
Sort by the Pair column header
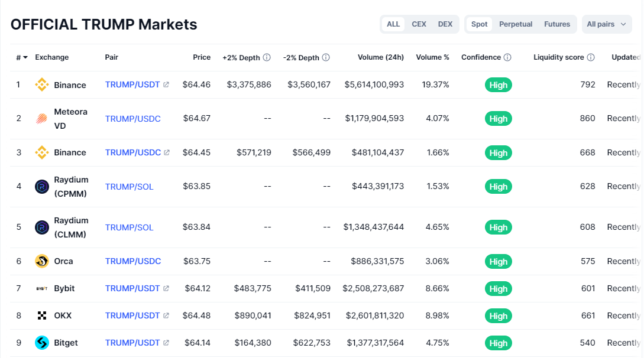coord(111,57)
